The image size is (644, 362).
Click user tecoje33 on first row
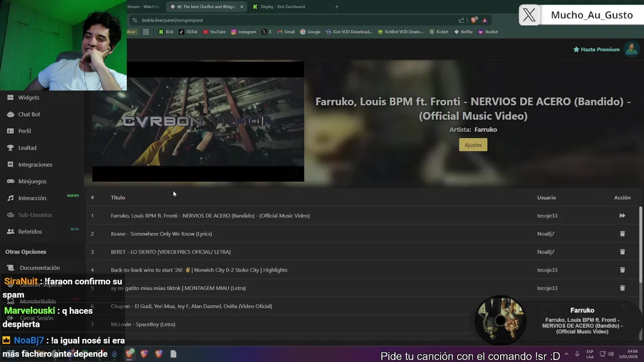coord(547,216)
